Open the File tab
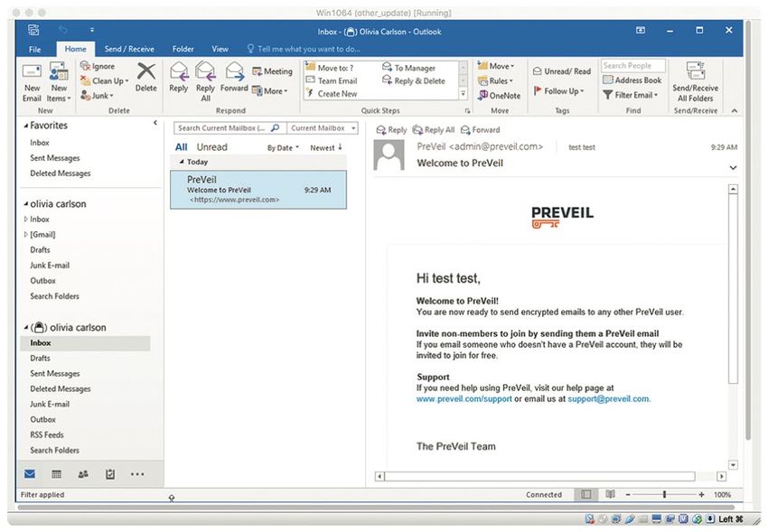The image size is (768, 532). (x=34, y=49)
